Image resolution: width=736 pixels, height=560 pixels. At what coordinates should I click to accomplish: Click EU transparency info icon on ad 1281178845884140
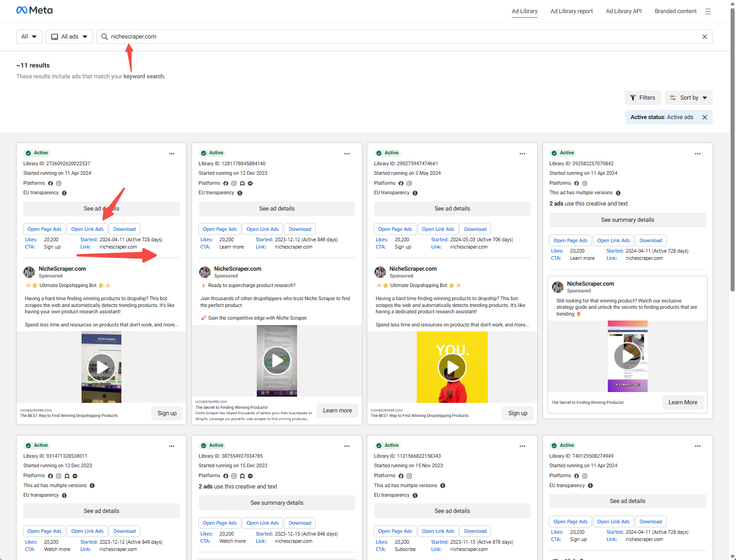tap(240, 193)
